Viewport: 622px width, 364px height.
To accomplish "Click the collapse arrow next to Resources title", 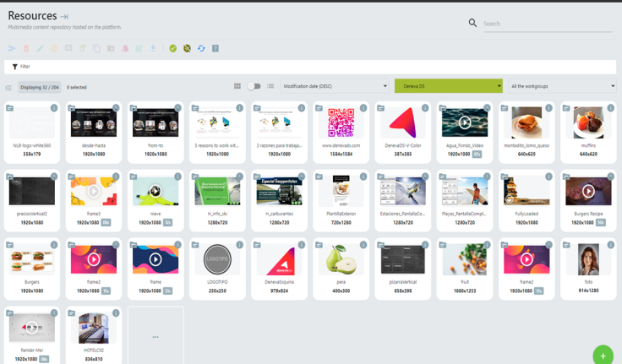I will [x=65, y=17].
